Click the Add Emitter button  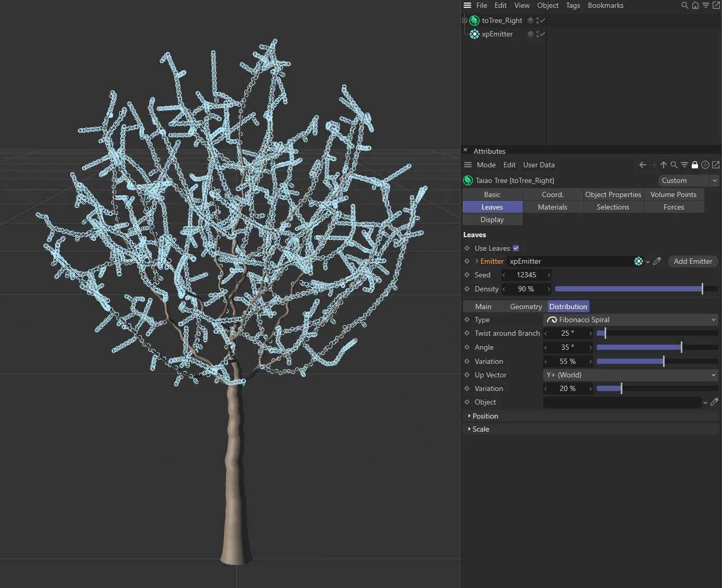coord(692,261)
